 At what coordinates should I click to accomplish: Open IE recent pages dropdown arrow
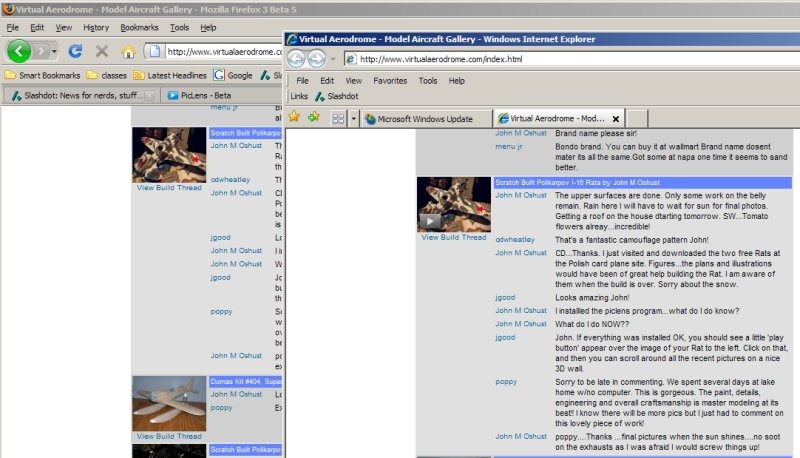[333, 59]
